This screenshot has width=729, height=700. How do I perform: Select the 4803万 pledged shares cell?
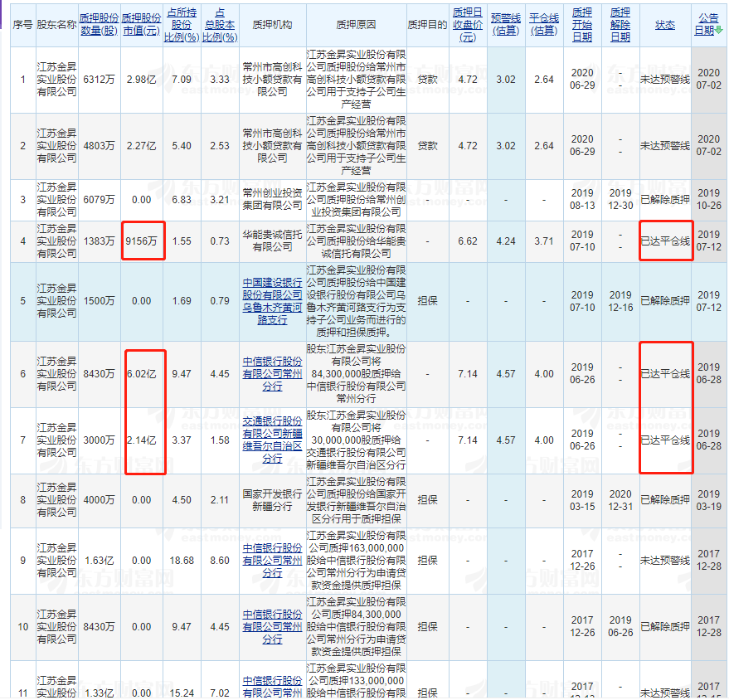[x=99, y=146]
